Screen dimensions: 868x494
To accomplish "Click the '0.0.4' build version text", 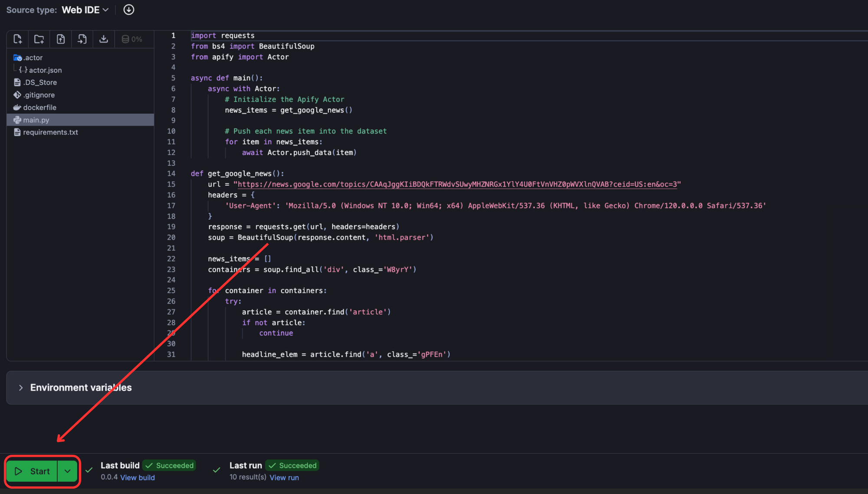I will point(109,477).
